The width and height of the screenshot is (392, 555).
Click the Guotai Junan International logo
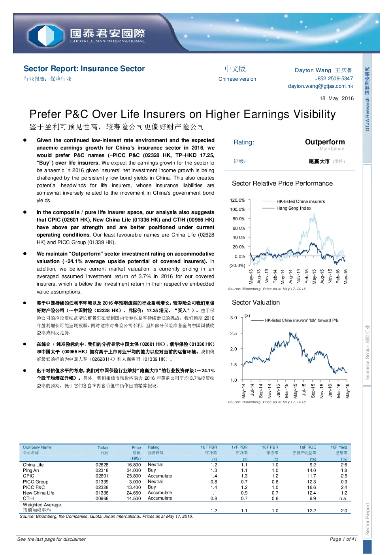coord(87,35)
